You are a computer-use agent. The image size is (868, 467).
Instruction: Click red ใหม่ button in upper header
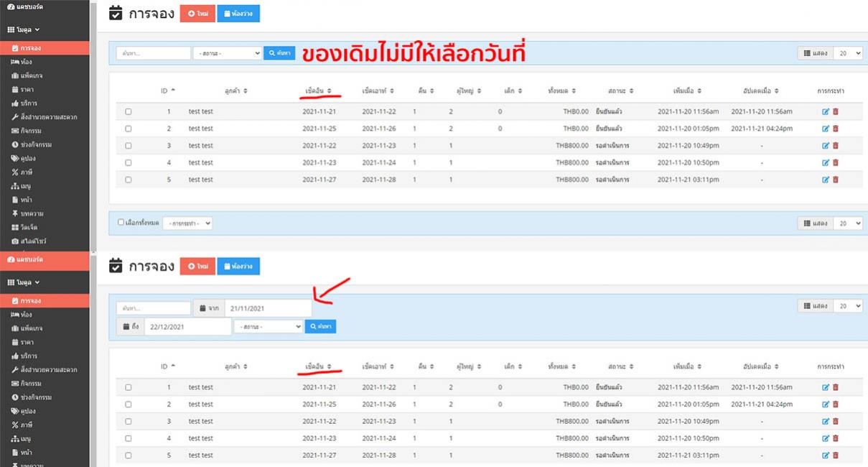coord(197,14)
